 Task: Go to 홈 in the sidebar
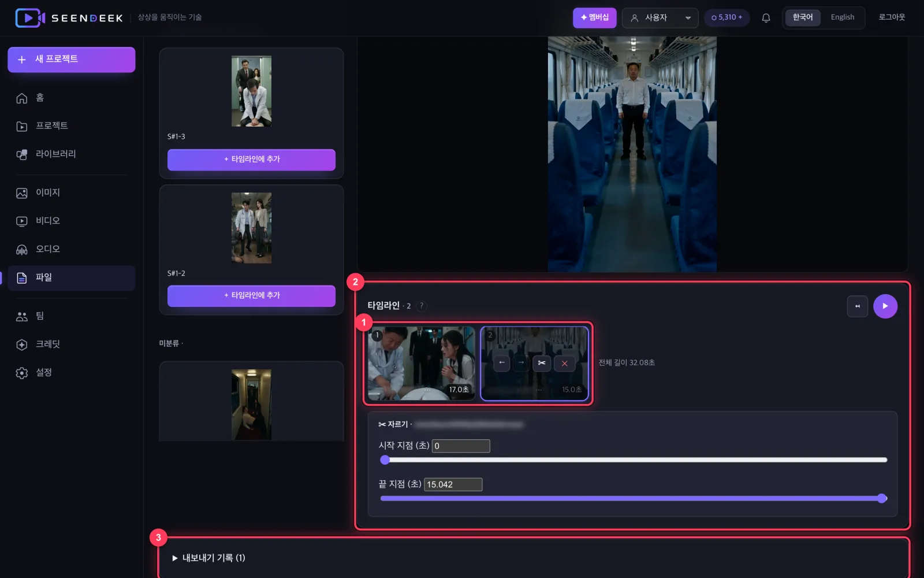coord(72,98)
